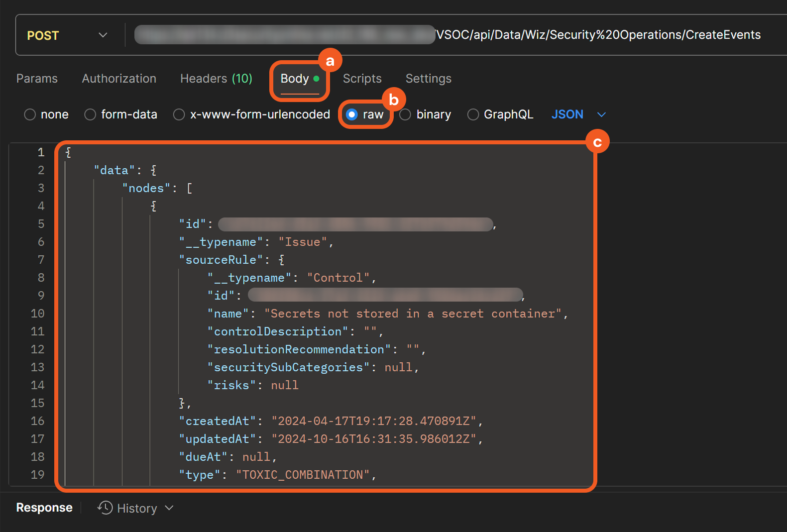Viewport: 787px width, 532px height.
Task: Select the none body option
Action: 30,114
